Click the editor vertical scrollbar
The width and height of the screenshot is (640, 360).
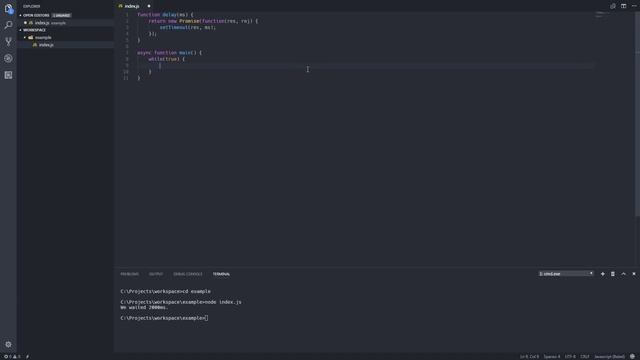point(637,114)
